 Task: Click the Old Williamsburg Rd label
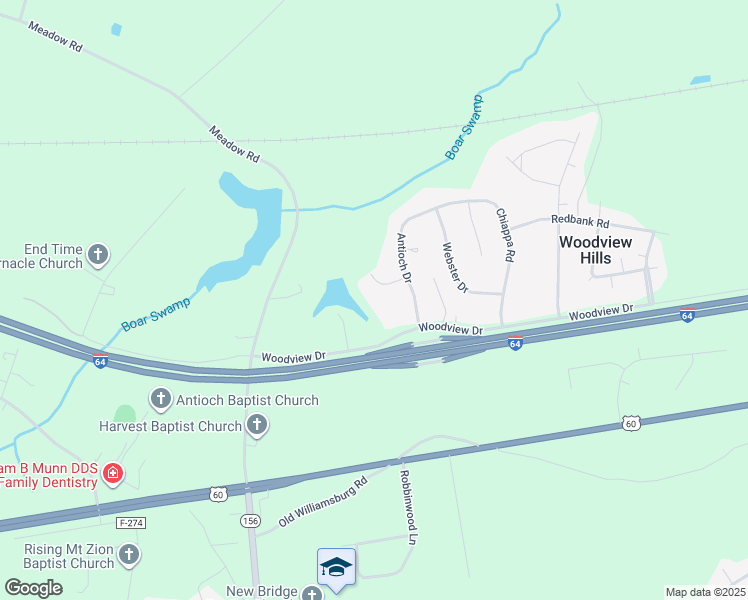click(x=323, y=501)
